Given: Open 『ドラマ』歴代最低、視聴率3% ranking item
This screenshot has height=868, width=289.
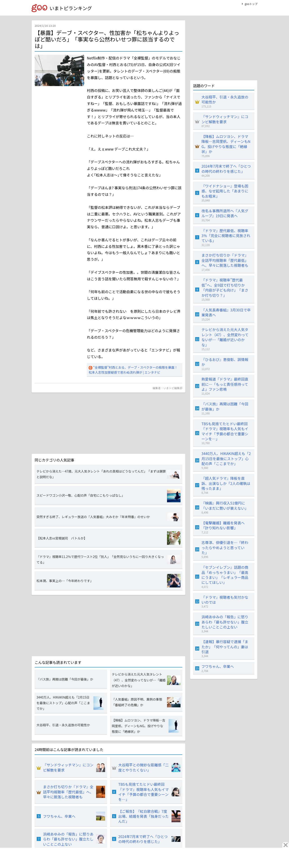Looking at the screenshot, I should point(226,235).
